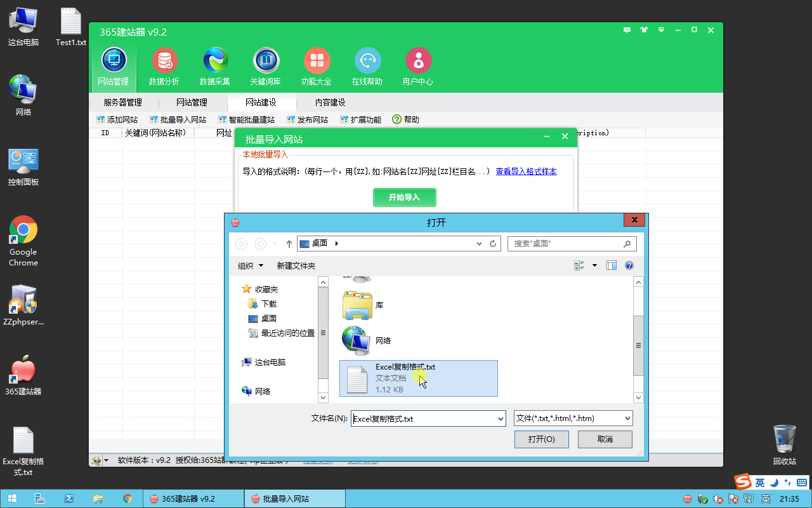The image size is (812, 508).
Task: Click 扩展功能 toolbar item
Action: 360,119
